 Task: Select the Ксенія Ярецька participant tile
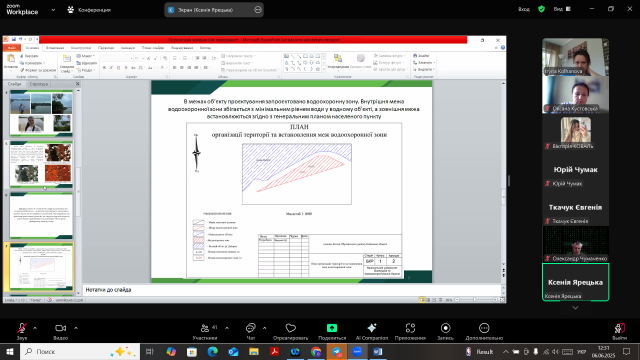tap(576, 282)
